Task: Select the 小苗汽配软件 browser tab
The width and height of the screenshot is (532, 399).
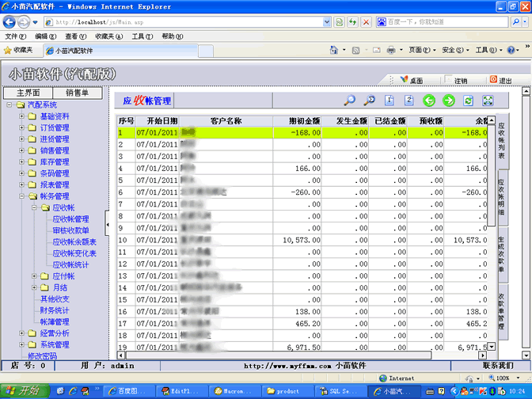Action: pyautogui.click(x=121, y=51)
